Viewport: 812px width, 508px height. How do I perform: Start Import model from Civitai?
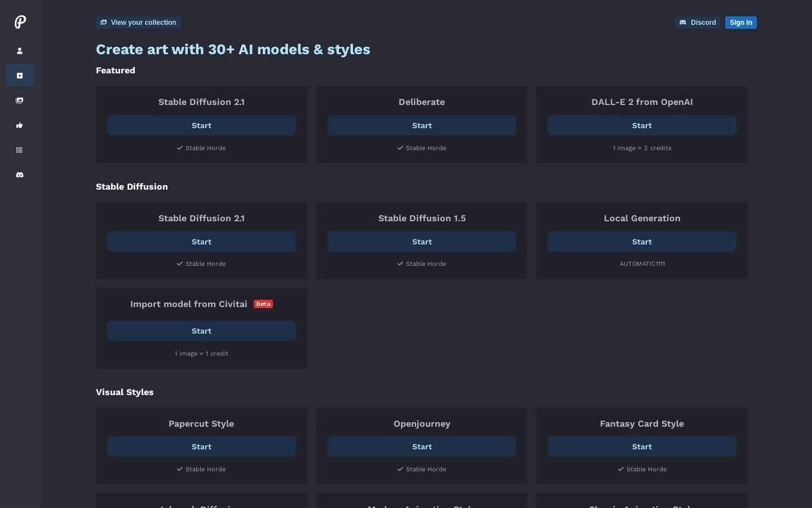click(201, 331)
